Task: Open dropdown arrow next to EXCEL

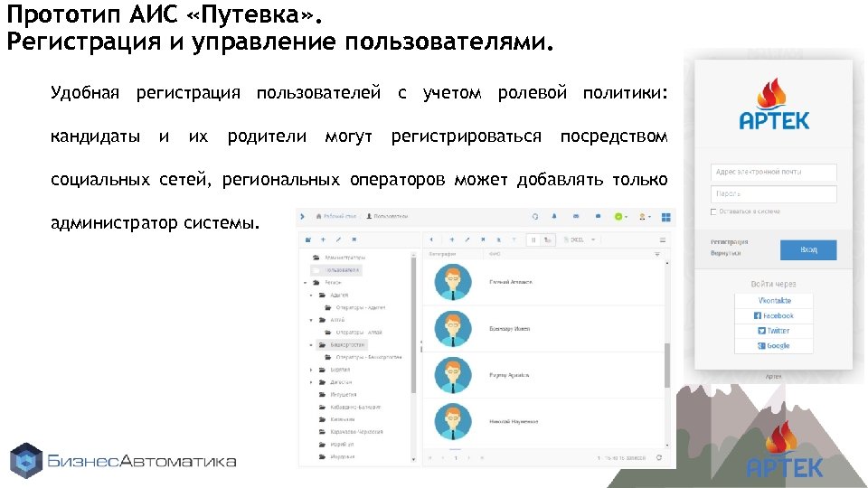Action: click(593, 239)
